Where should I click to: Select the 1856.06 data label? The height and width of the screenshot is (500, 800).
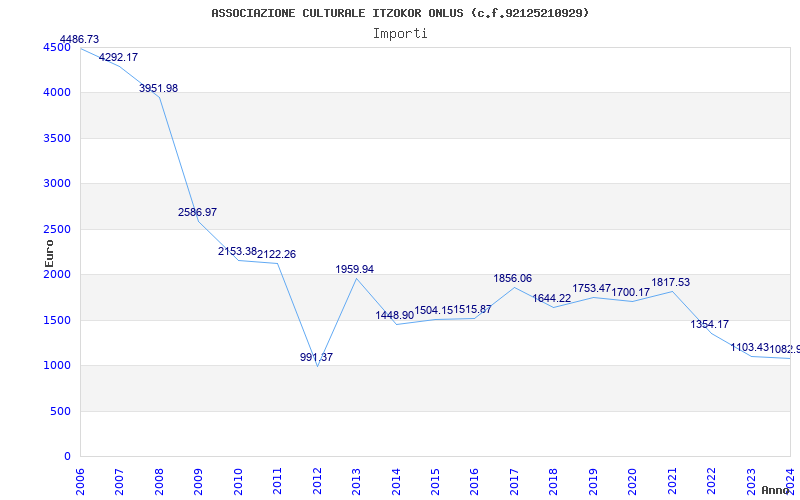[513, 278]
